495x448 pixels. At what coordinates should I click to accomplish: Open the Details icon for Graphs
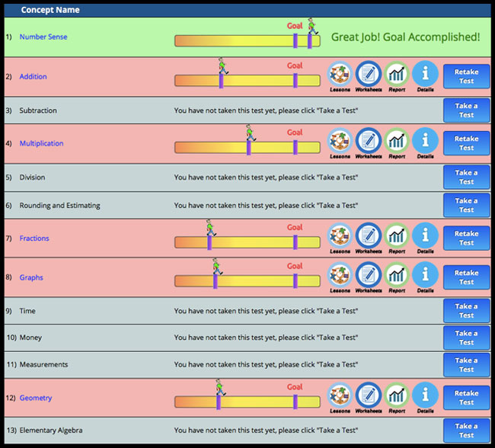coord(425,275)
